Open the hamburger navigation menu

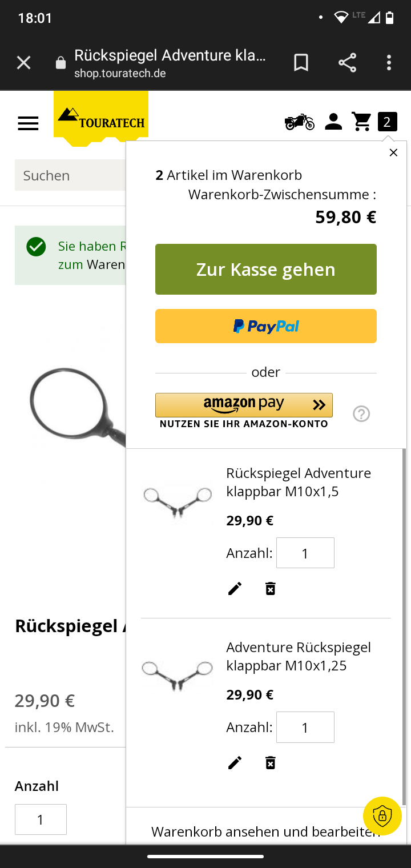click(28, 123)
